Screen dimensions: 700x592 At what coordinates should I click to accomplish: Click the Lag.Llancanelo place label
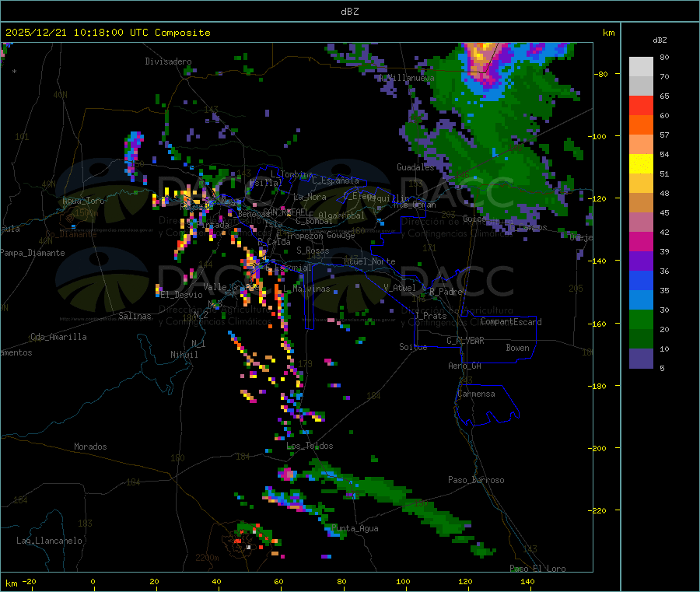point(49,541)
